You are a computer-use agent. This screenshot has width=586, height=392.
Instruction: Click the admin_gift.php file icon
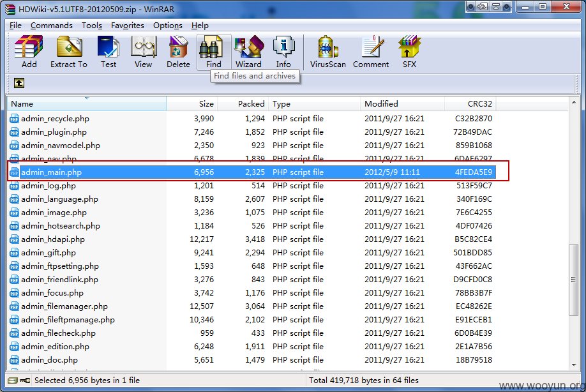pyautogui.click(x=14, y=253)
